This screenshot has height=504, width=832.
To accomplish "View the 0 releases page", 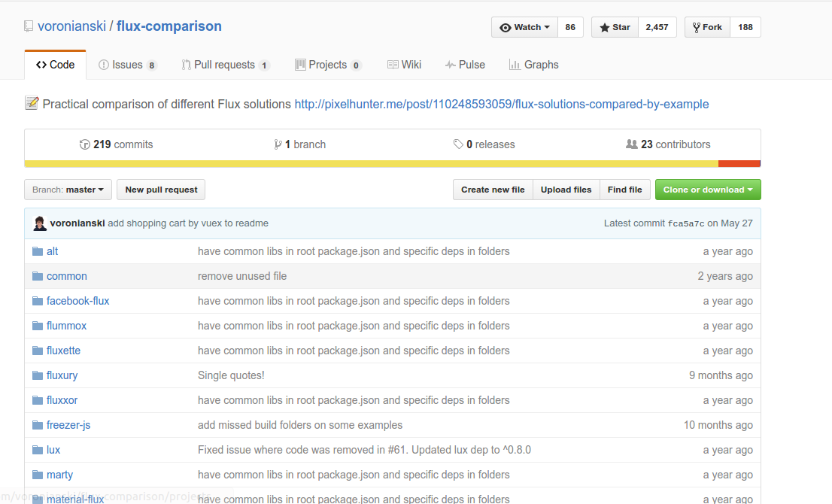I will [484, 144].
